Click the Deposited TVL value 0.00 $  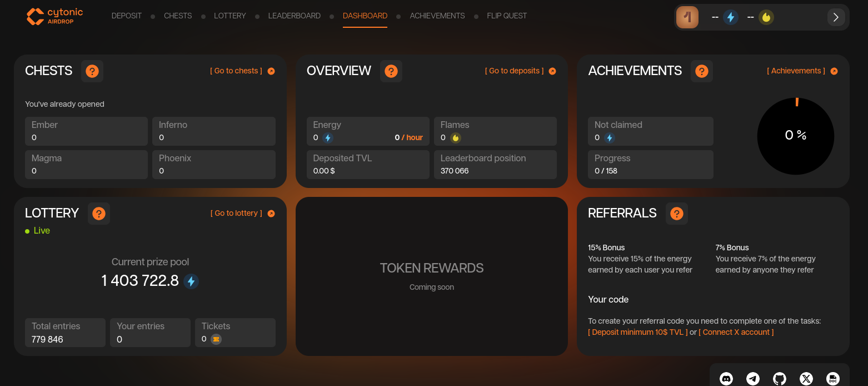(324, 171)
